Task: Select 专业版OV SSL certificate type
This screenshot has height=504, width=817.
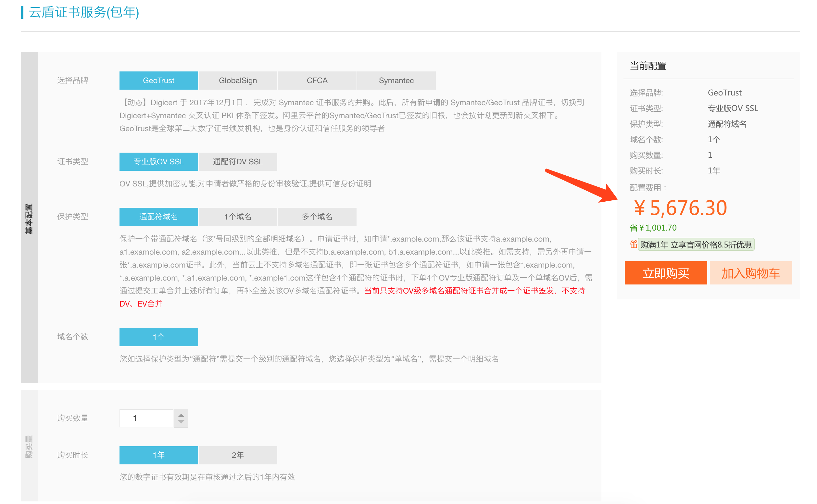Action: (159, 162)
